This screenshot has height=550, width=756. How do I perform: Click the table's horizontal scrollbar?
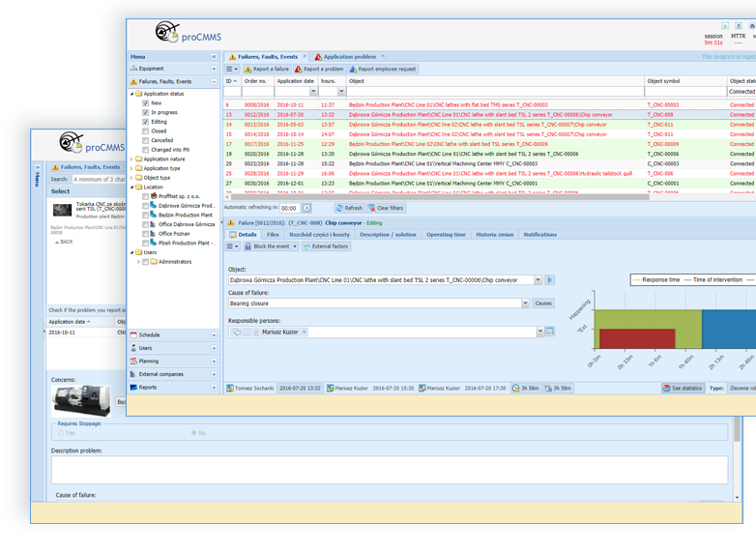pyautogui.click(x=440, y=196)
